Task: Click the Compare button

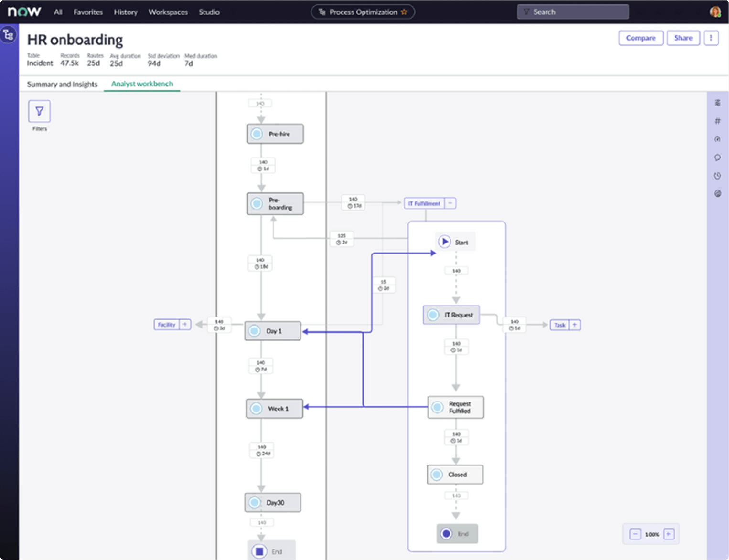Action: pos(641,38)
